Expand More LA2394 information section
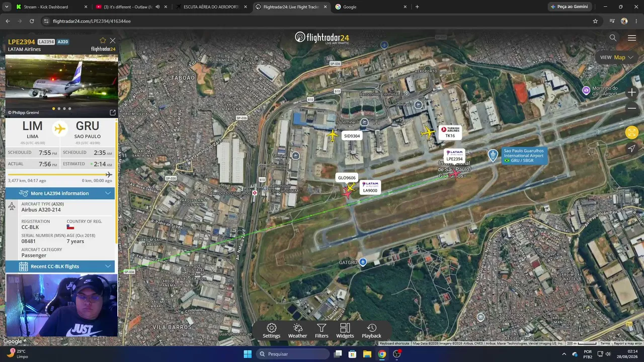 tap(60, 194)
